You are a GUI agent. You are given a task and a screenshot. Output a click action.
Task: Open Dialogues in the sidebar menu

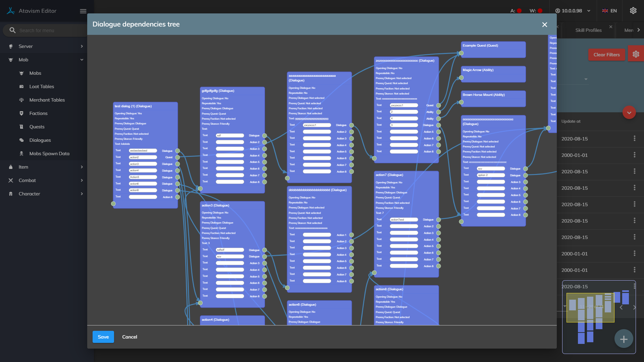click(40, 140)
